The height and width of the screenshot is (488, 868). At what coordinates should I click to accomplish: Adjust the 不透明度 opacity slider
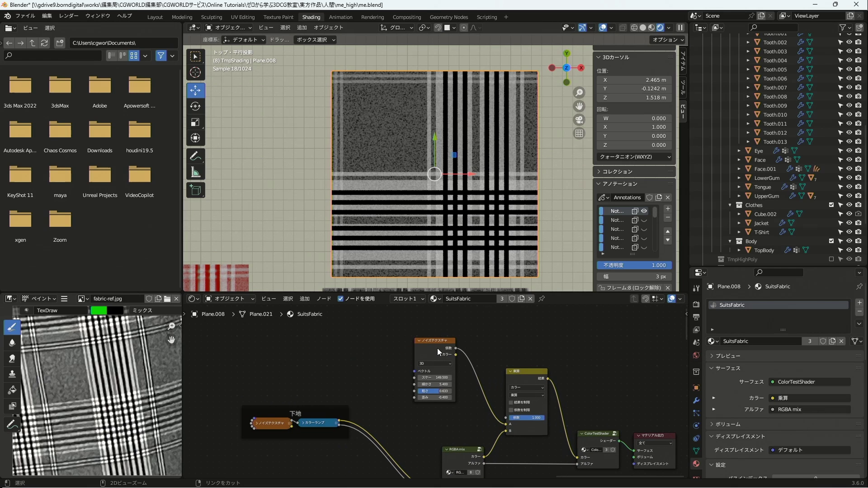[x=634, y=265]
